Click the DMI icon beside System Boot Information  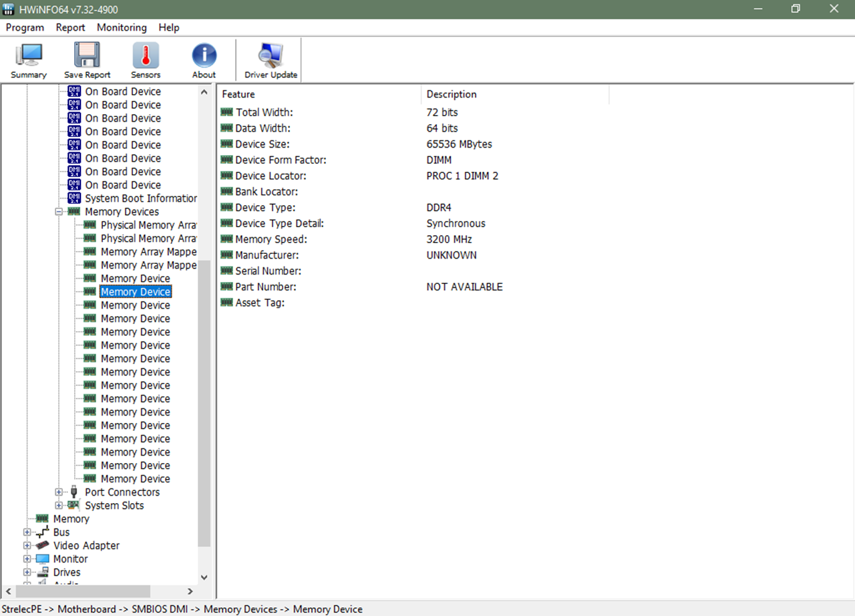tap(74, 198)
